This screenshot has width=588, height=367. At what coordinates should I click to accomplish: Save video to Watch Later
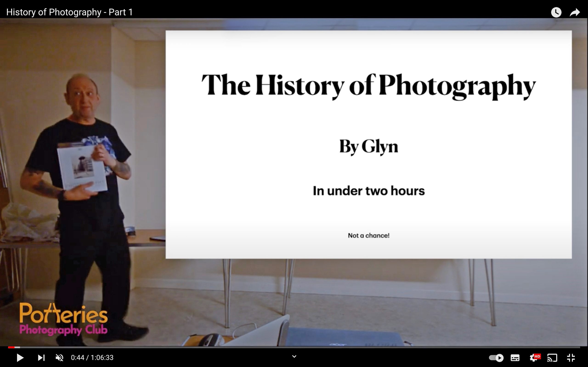pos(556,12)
